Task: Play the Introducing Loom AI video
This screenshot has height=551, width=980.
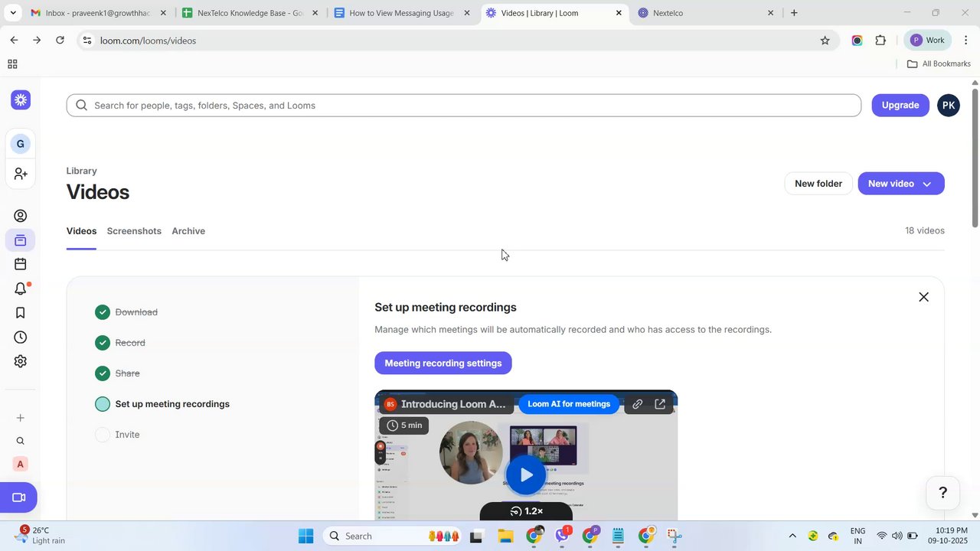Action: click(526, 475)
